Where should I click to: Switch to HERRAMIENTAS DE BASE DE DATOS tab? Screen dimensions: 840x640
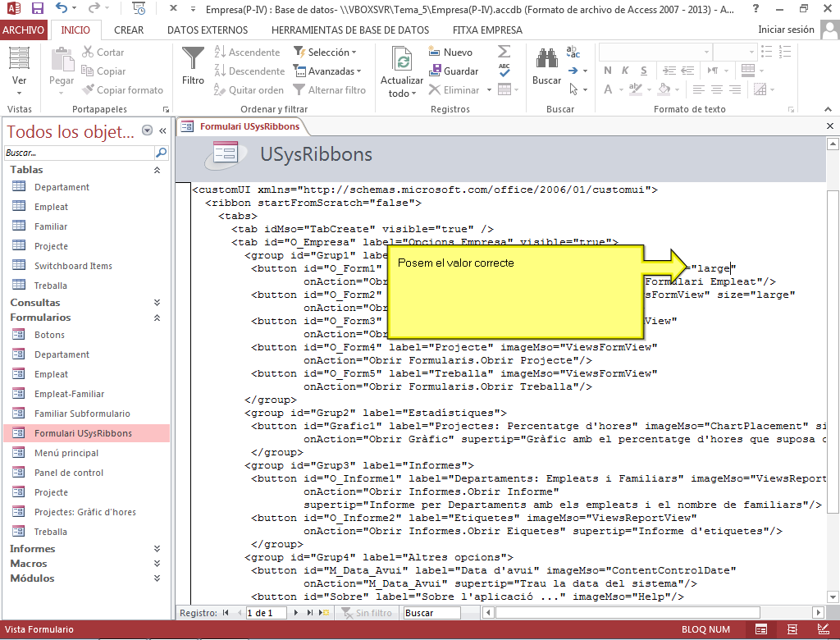point(350,30)
